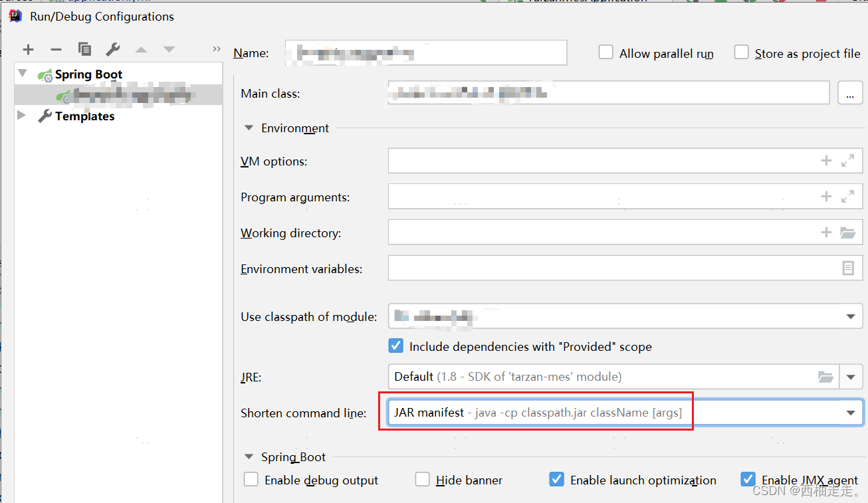This screenshot has width=868, height=503.
Task: Open the JRE selection dropdown
Action: 851,377
